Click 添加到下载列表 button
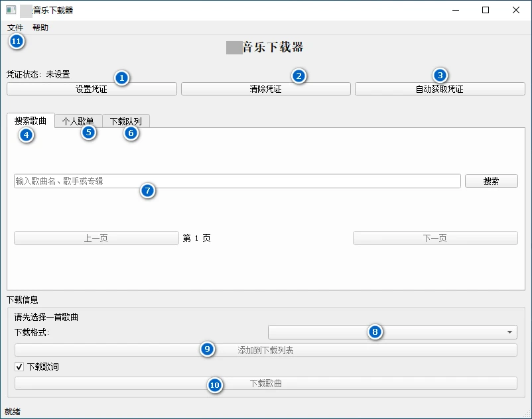Image resolution: width=532 pixels, height=419 pixels. (x=265, y=350)
